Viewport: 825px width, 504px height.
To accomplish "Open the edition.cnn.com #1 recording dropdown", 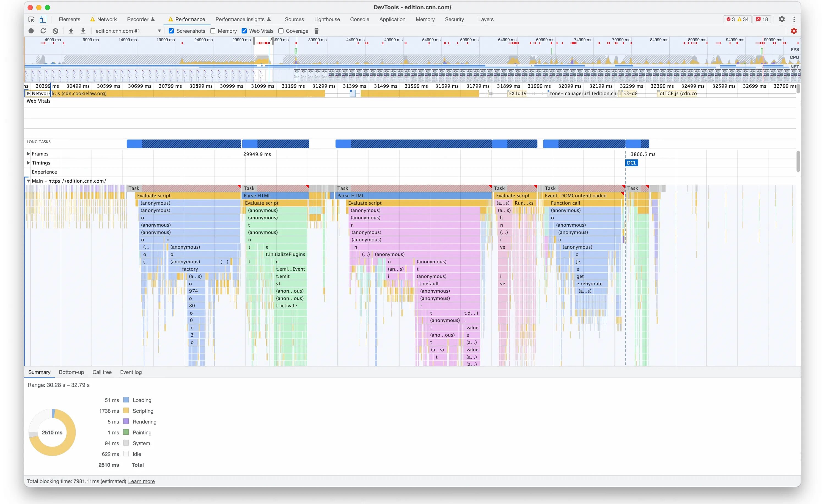I will pyautogui.click(x=159, y=31).
